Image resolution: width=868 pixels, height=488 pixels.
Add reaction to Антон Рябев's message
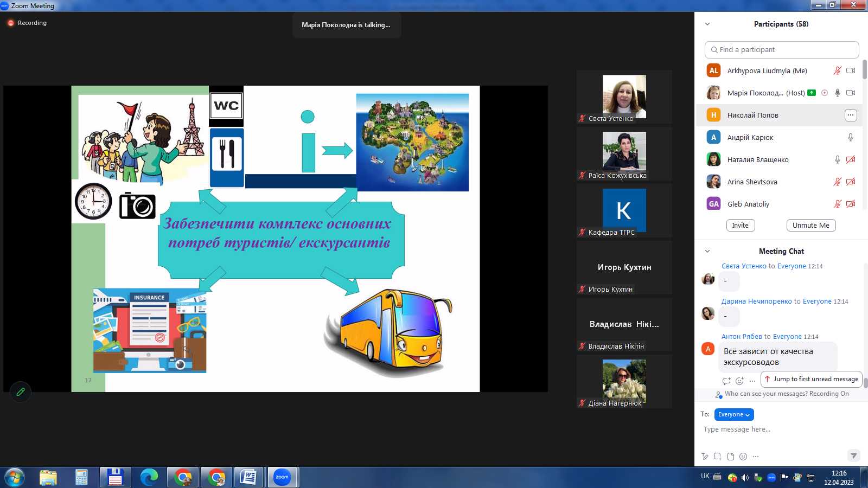click(739, 381)
